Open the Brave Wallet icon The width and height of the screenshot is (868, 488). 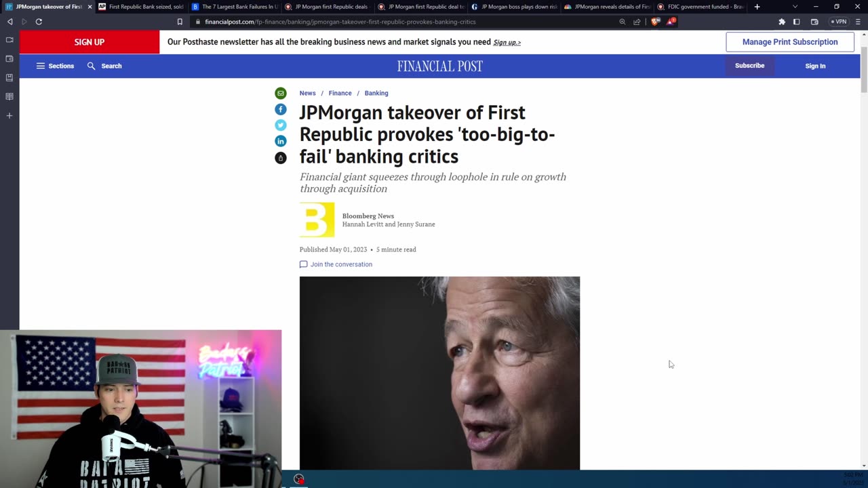(x=814, y=22)
